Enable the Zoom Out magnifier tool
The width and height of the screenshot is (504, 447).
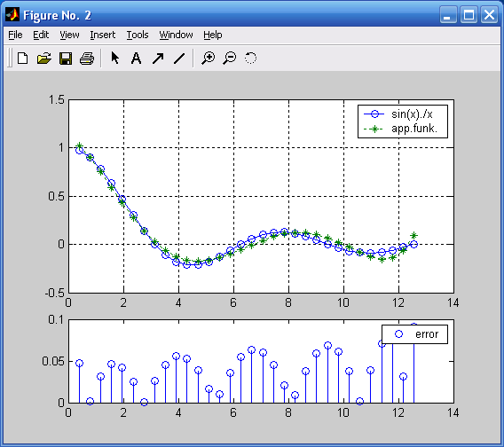[x=230, y=59]
